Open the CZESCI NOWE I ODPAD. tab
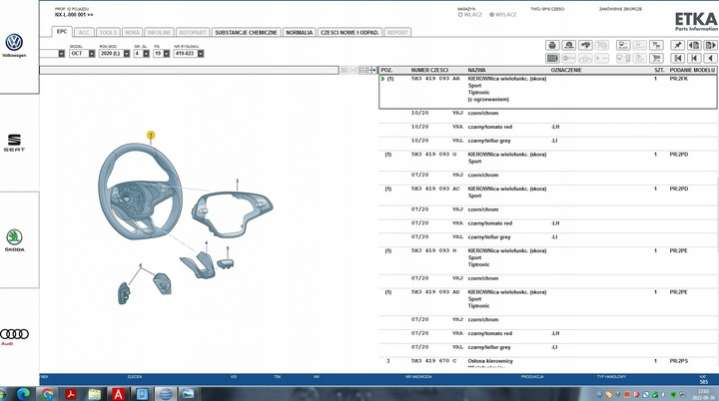The height and width of the screenshot is (401, 719). [x=350, y=32]
